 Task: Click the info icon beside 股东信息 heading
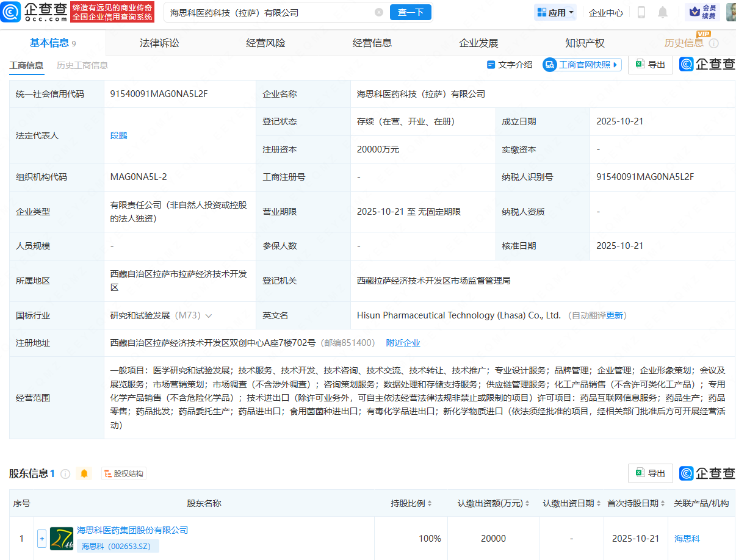coord(65,473)
